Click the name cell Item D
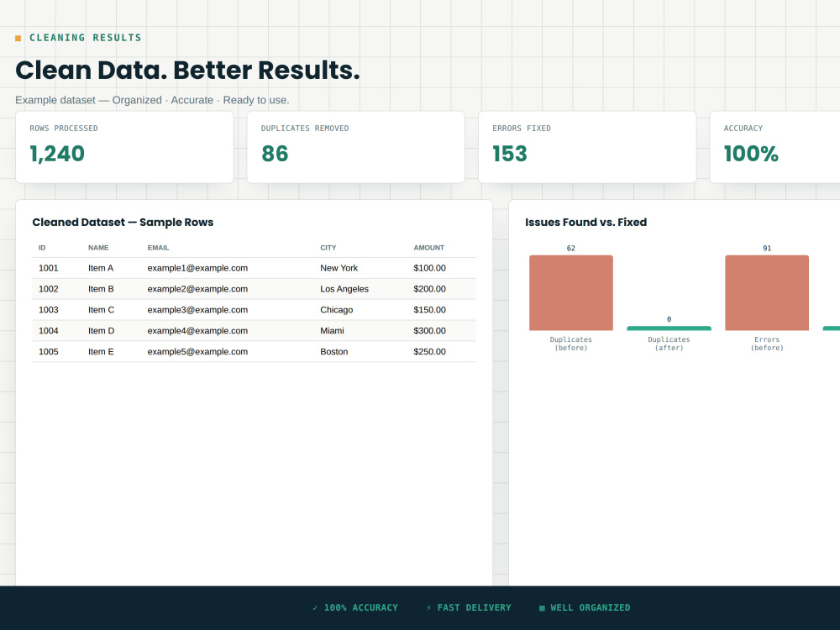The image size is (840, 630). (102, 330)
